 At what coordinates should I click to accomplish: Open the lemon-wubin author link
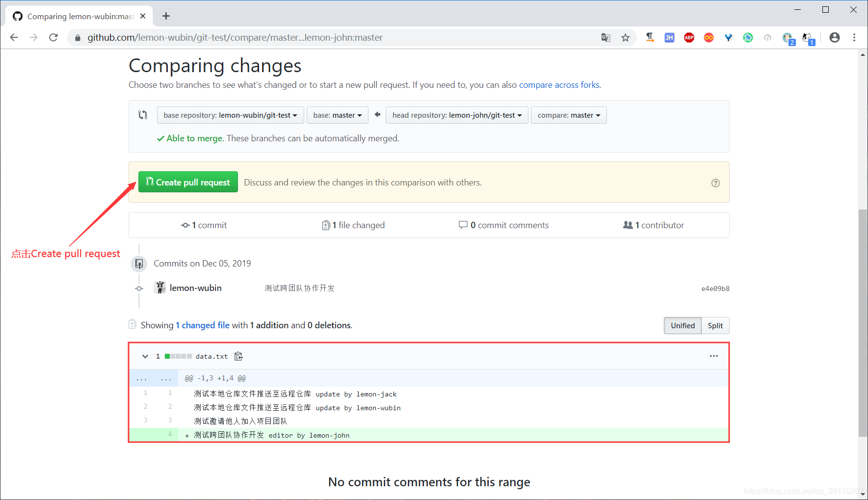[196, 288]
